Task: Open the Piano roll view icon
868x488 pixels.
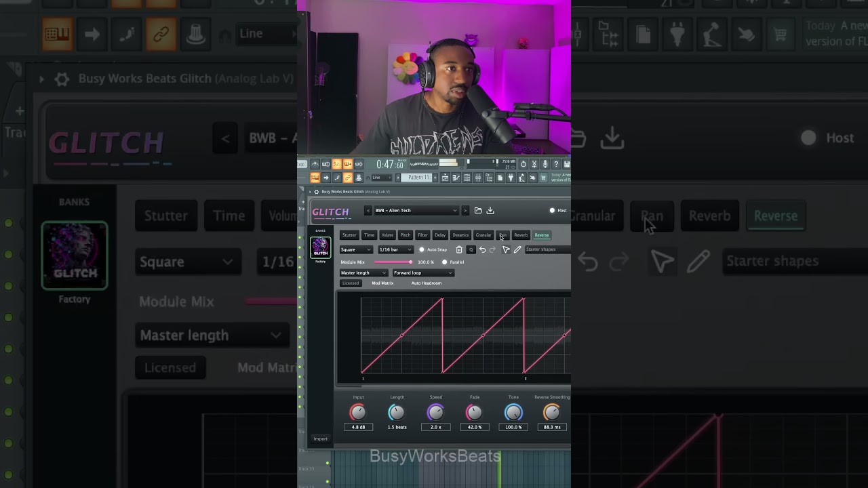Action: (x=456, y=178)
